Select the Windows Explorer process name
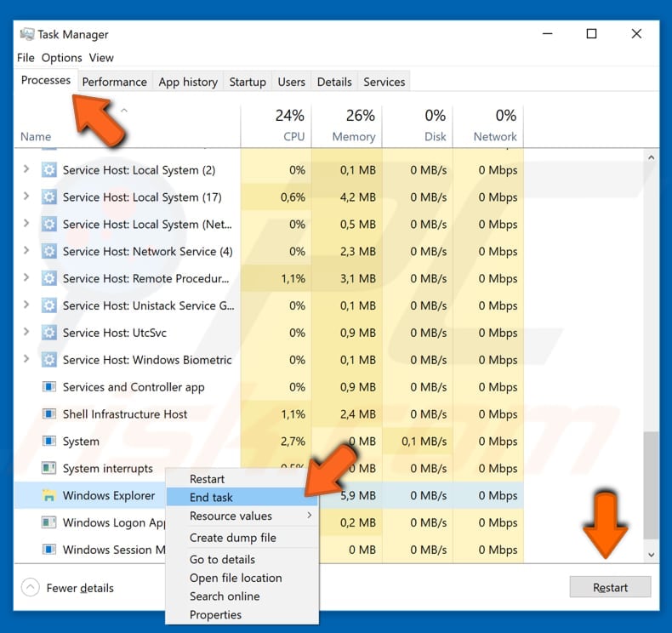 coord(109,495)
